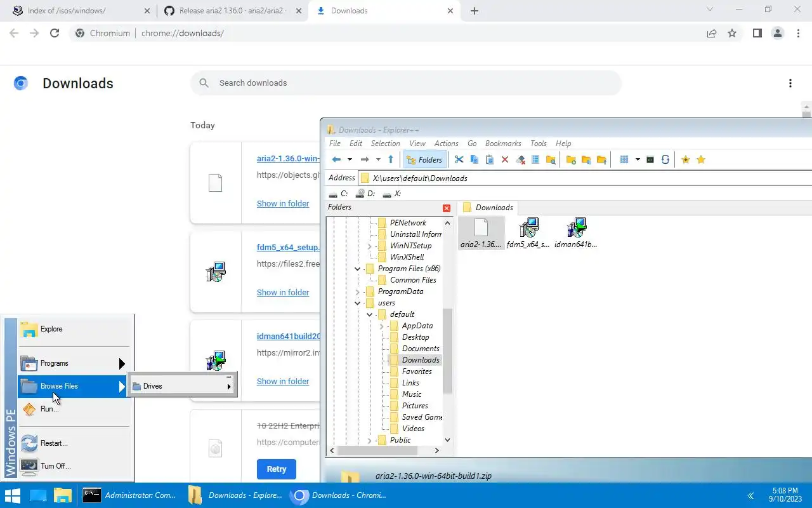Image resolution: width=812 pixels, height=508 pixels.
Task: Open the Tools menu in Explorer++
Action: tap(538, 144)
